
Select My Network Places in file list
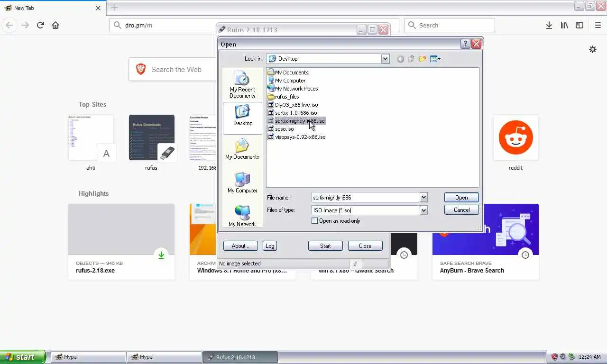pos(293,89)
